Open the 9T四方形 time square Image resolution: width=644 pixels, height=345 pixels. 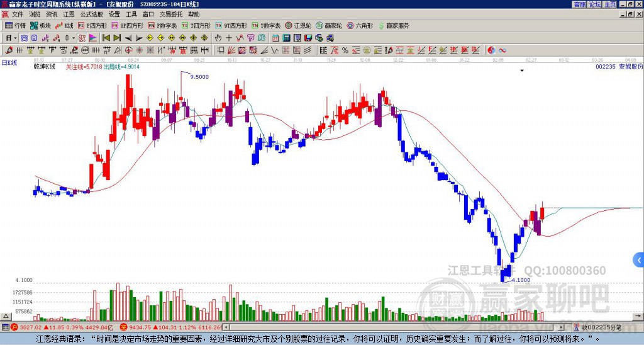pos(231,25)
